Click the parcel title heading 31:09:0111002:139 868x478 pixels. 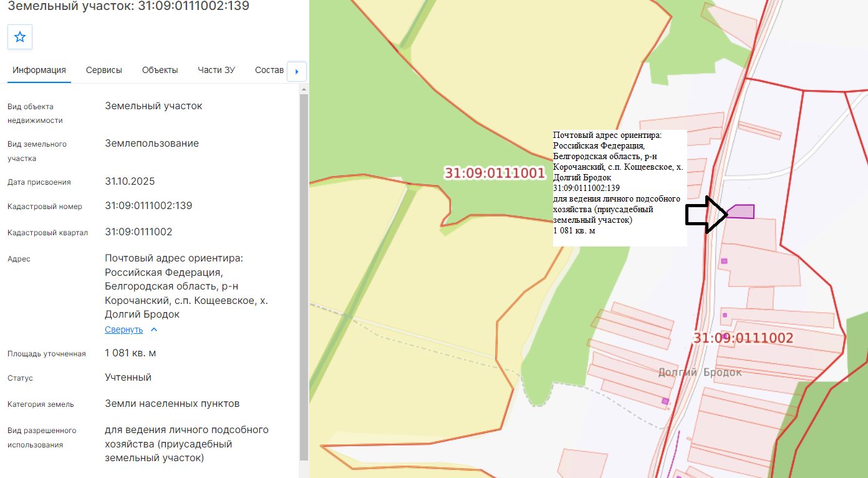pos(128,6)
